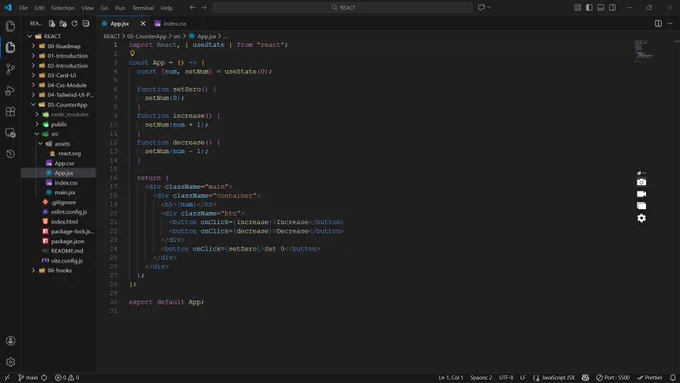Open the editor More Actions ellipsis

point(670,23)
